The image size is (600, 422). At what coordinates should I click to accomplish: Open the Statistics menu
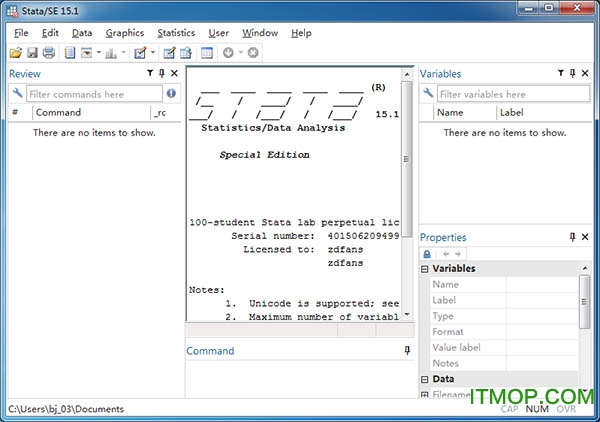(176, 33)
